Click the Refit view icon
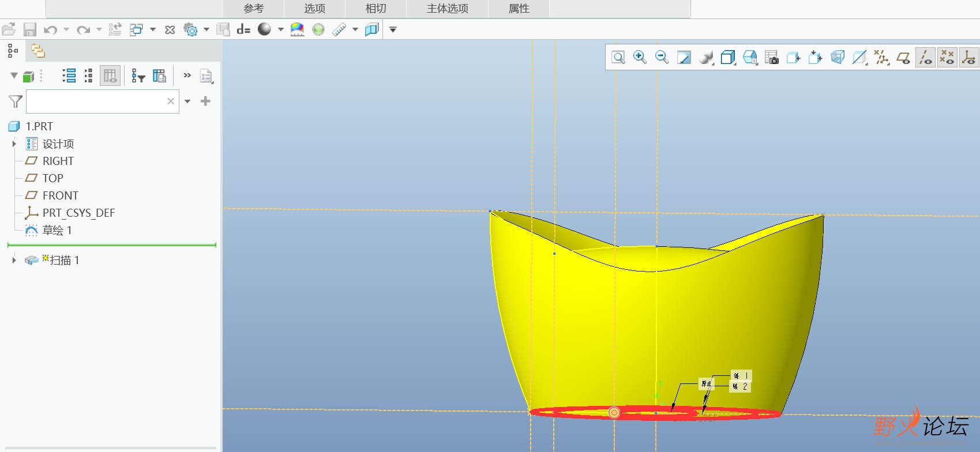 tap(618, 57)
